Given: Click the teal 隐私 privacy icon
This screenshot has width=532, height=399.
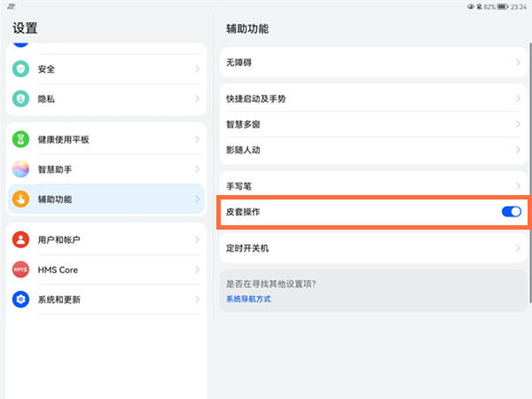Looking at the screenshot, I should pyautogui.click(x=20, y=99).
